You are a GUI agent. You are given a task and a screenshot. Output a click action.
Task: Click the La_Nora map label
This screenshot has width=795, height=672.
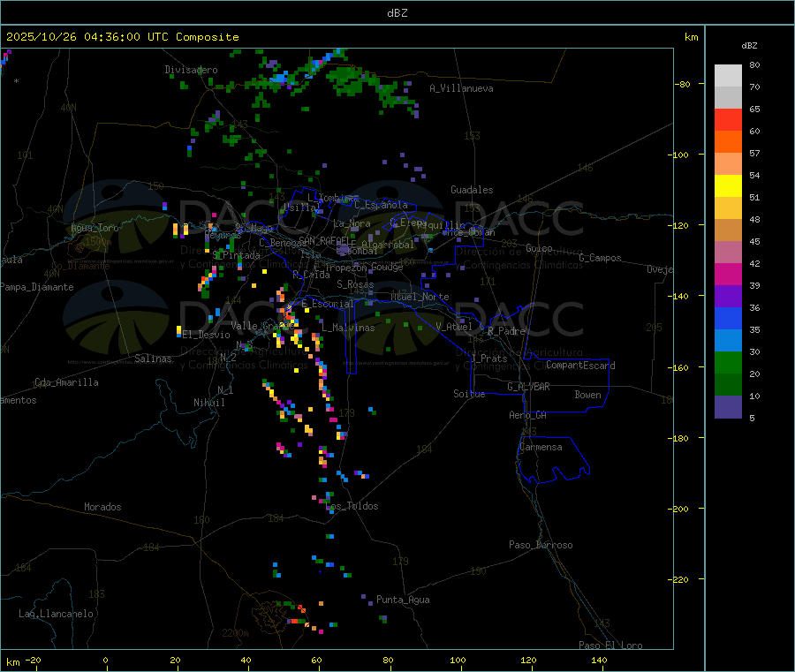(x=352, y=223)
